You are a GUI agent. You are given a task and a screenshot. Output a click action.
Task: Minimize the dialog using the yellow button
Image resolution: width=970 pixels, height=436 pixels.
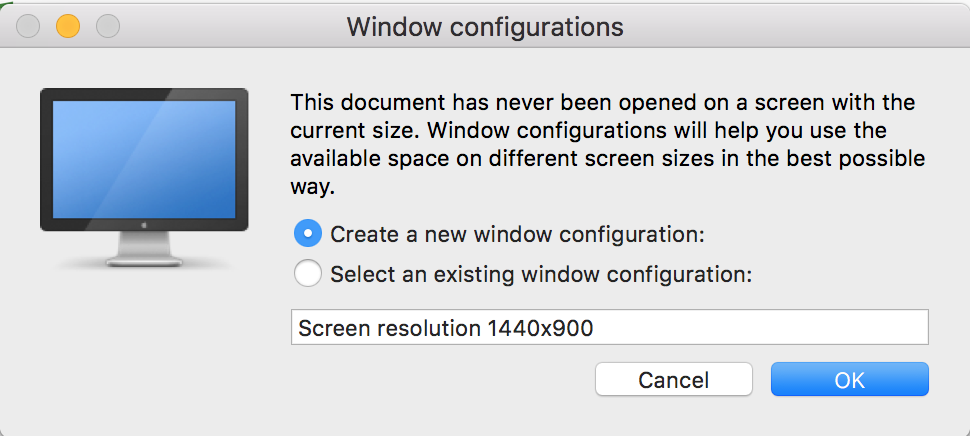pyautogui.click(x=67, y=26)
